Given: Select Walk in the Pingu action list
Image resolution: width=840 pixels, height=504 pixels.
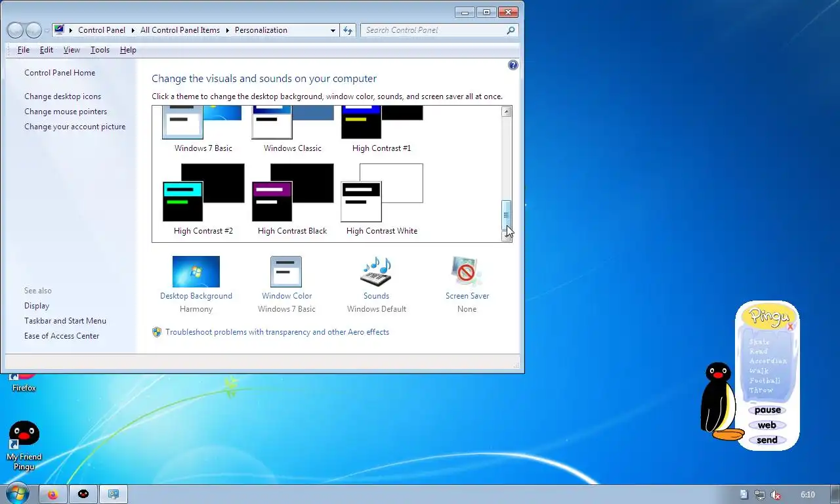Looking at the screenshot, I should [758, 371].
